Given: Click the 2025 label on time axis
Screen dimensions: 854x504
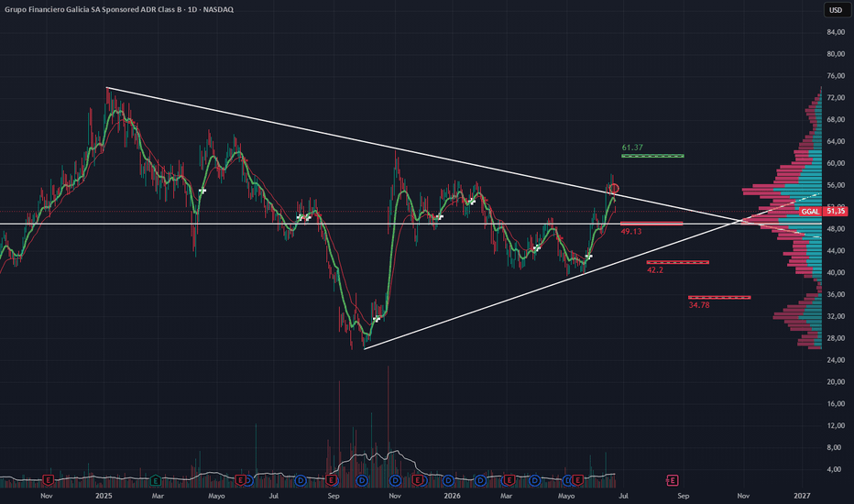Looking at the screenshot, I should (x=104, y=496).
